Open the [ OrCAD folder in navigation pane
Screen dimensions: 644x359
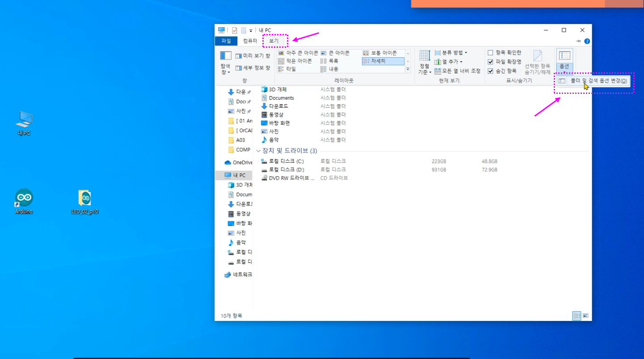point(240,131)
